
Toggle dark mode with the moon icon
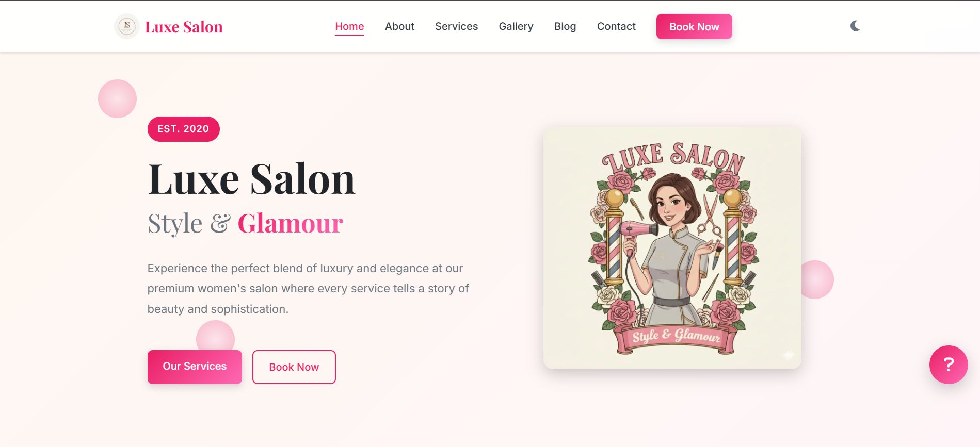855,26
